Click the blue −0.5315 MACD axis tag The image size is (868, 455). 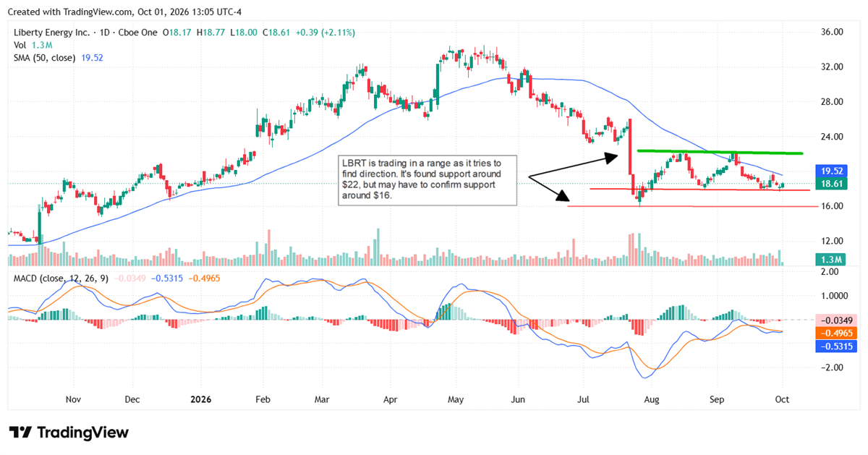coord(835,346)
